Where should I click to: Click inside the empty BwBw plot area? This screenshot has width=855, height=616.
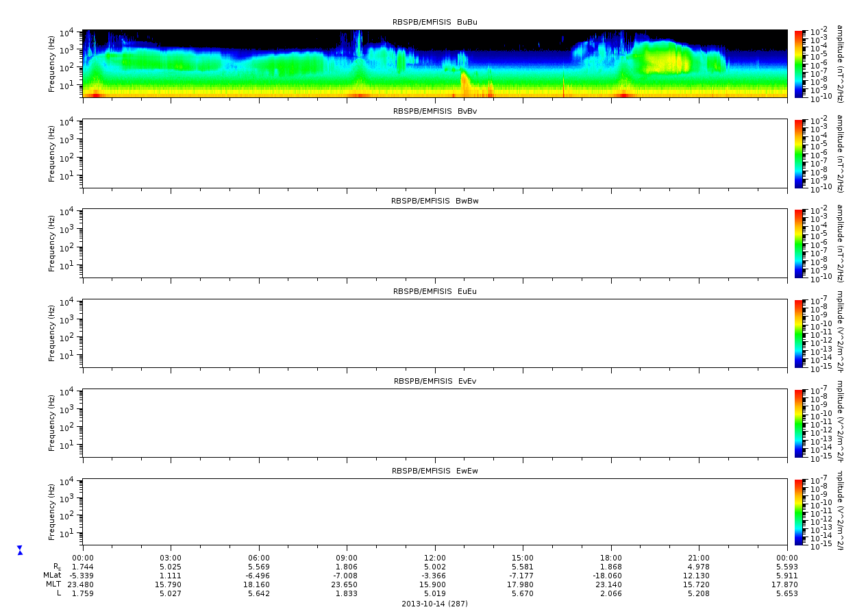coord(434,243)
